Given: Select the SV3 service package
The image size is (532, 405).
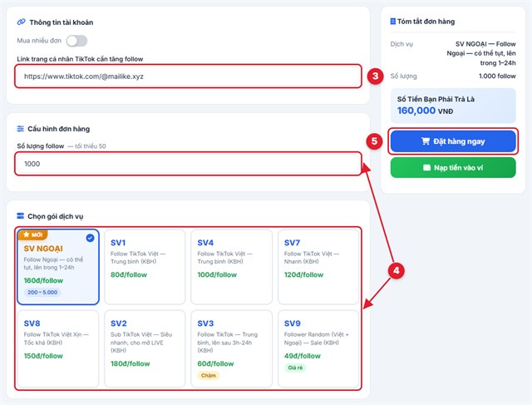Looking at the screenshot, I should tap(232, 348).
